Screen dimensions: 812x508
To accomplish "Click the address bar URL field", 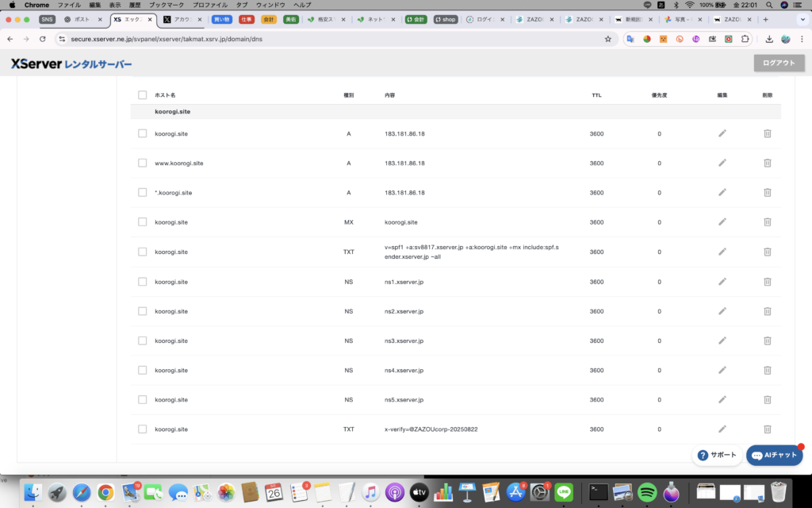I will click(317, 38).
